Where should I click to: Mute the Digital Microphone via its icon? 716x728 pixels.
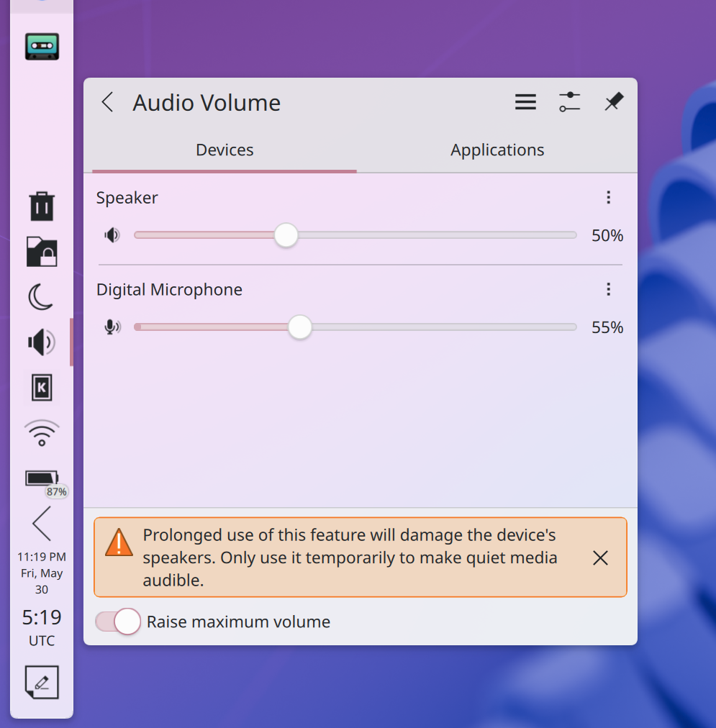[x=112, y=327]
